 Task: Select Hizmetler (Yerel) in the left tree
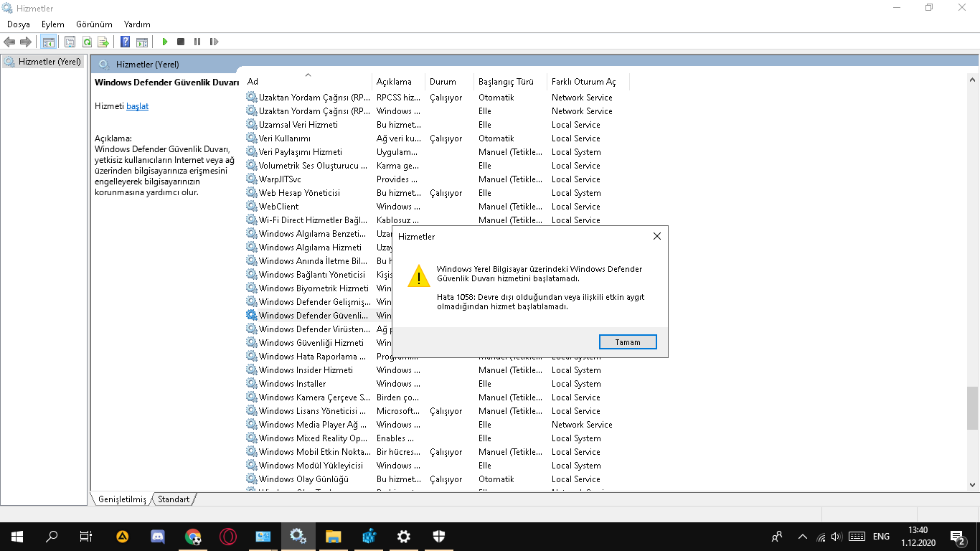[x=50, y=62]
